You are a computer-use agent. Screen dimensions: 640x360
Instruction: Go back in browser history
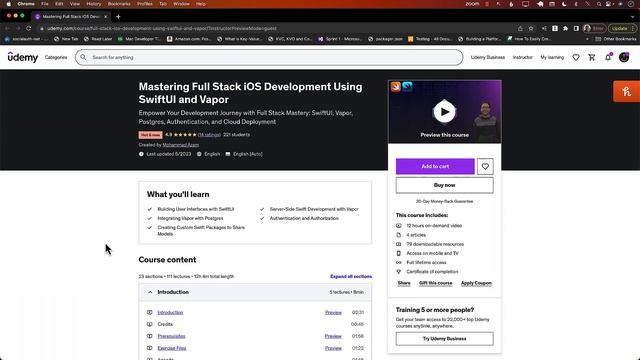[x=7, y=28]
